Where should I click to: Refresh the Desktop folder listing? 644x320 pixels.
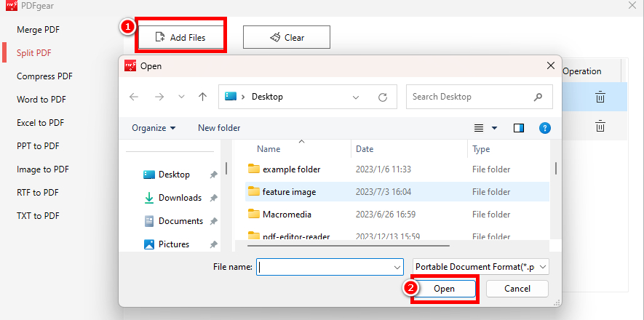pyautogui.click(x=382, y=97)
